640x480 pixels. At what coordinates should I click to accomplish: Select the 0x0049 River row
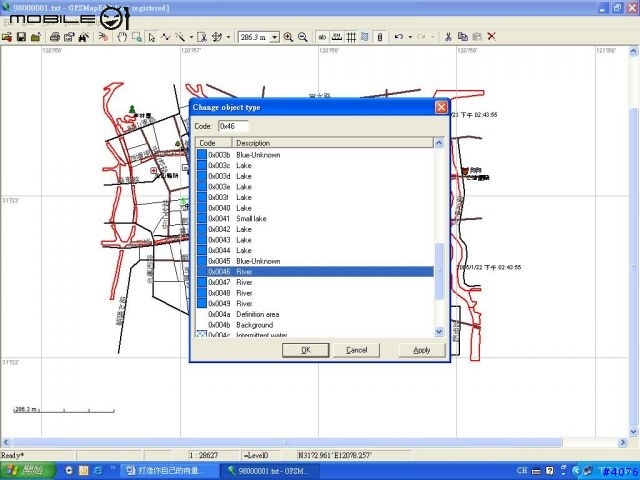coord(315,304)
